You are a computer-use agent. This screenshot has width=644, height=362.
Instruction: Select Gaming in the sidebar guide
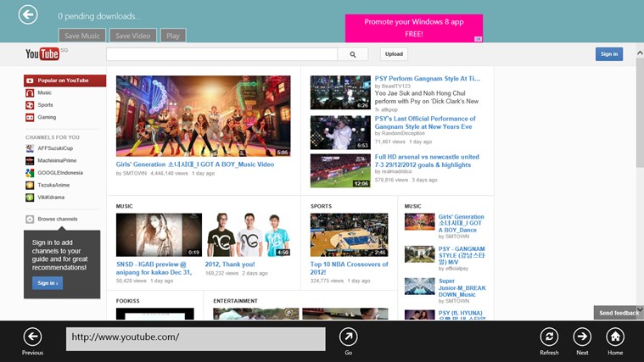pos(47,117)
